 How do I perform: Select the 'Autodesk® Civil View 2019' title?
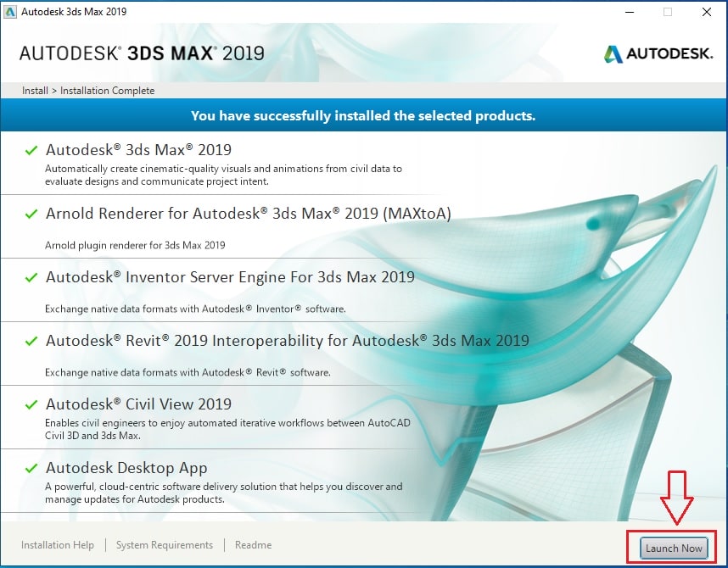pos(138,404)
